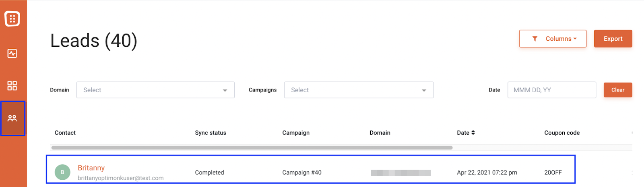Image resolution: width=644 pixels, height=187 pixels.
Task: Click the Domain dropdown arrow
Action: pos(225,90)
